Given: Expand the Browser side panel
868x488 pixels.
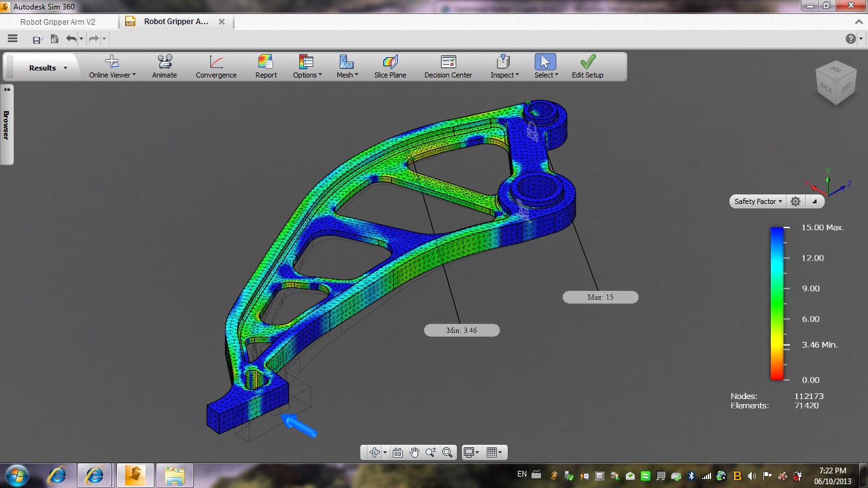Looking at the screenshot, I should point(6,124).
